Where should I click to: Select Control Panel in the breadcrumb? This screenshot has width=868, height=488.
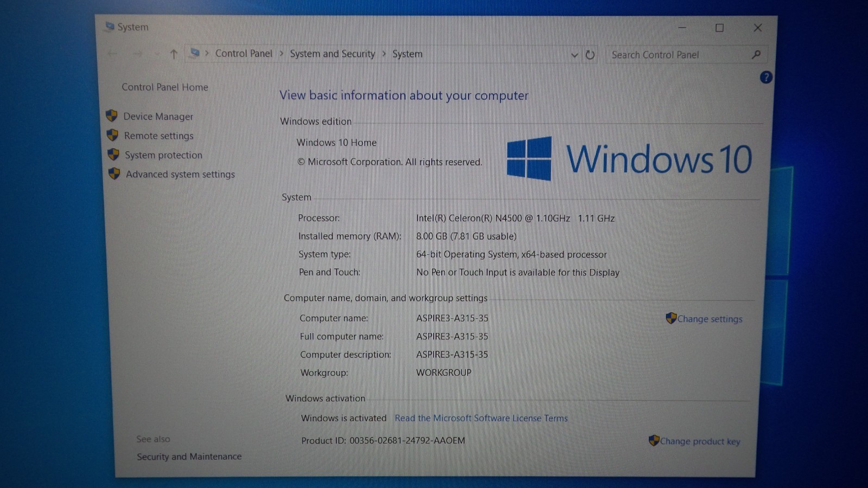point(244,53)
